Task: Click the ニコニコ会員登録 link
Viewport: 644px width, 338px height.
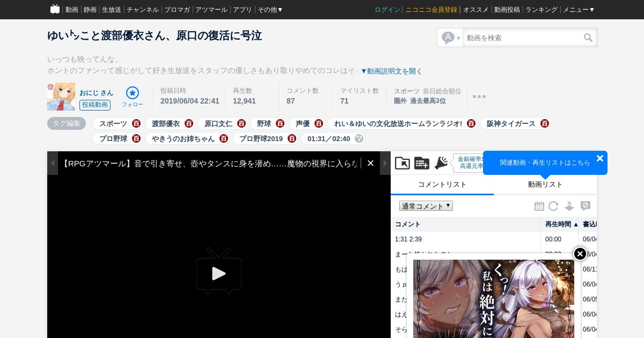Action: click(x=431, y=10)
